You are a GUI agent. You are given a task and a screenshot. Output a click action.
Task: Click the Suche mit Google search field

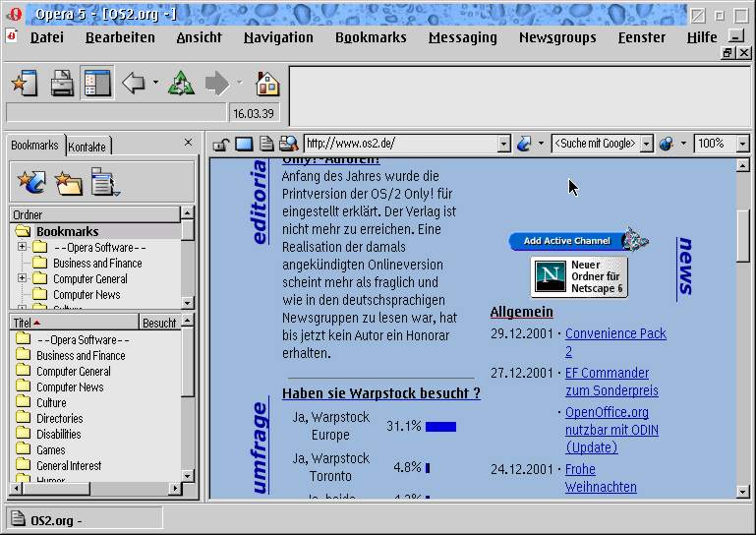click(596, 144)
